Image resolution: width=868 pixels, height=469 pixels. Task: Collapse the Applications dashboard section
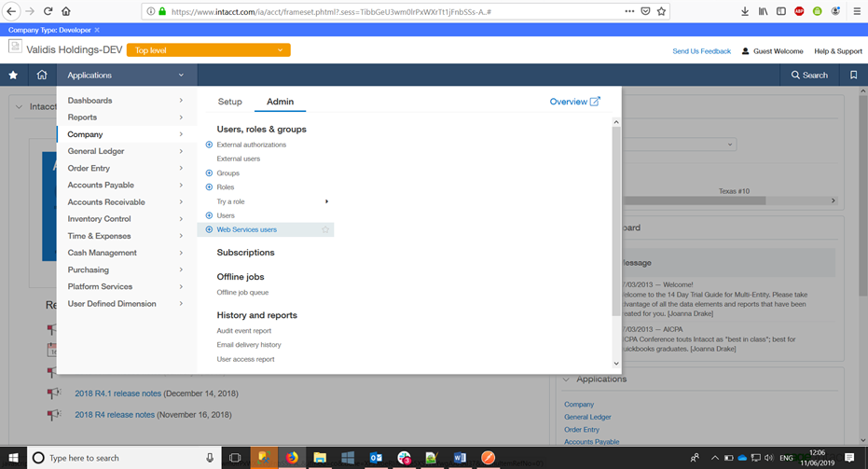pos(566,379)
